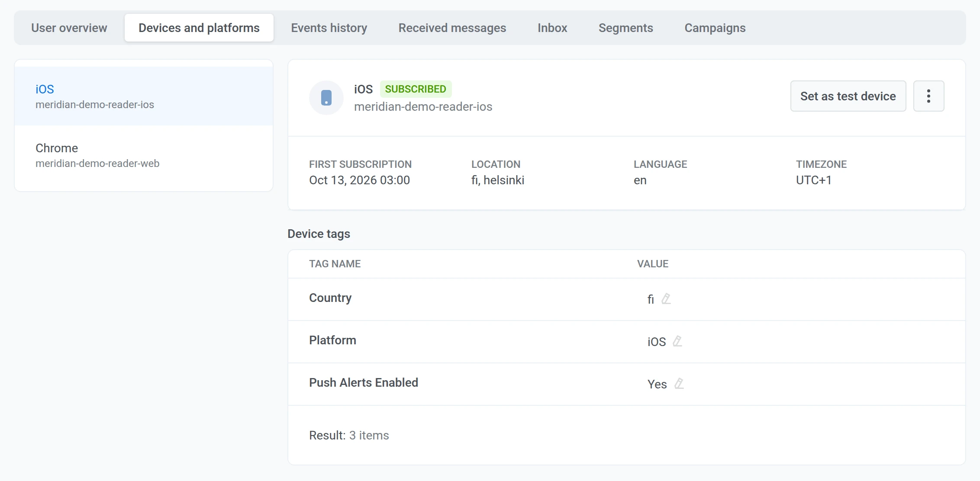Click the timezone value UTC+1
Viewport: 980px width, 481px height.
[x=814, y=180]
